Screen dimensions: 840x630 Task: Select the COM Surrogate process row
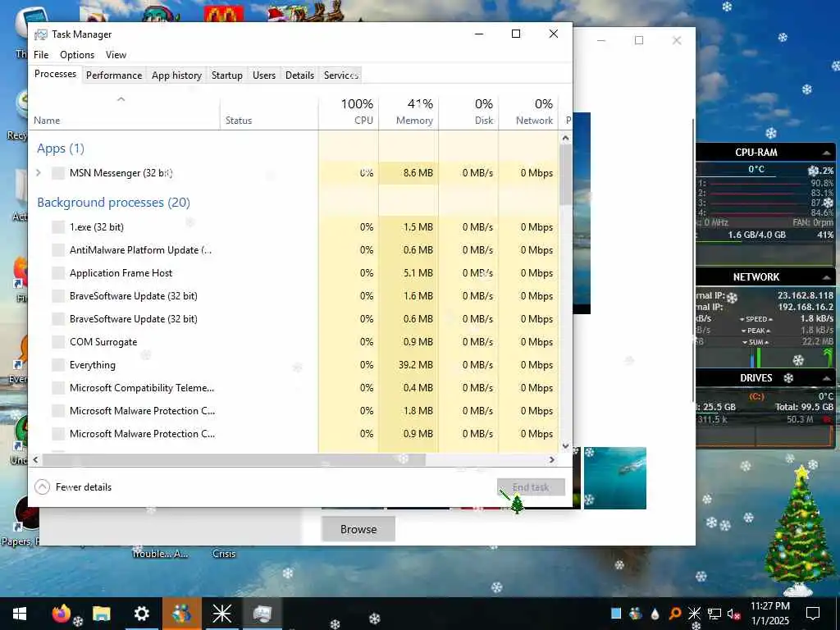pos(294,342)
